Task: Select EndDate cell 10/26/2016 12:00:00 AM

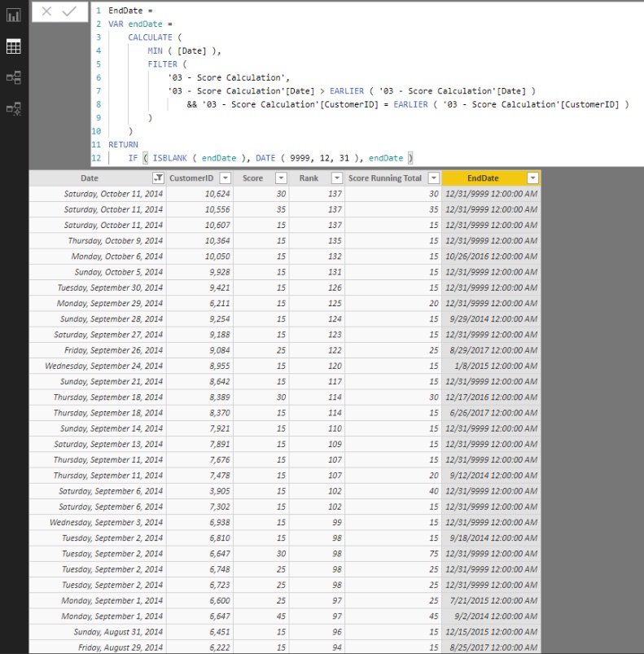Action: point(491,257)
